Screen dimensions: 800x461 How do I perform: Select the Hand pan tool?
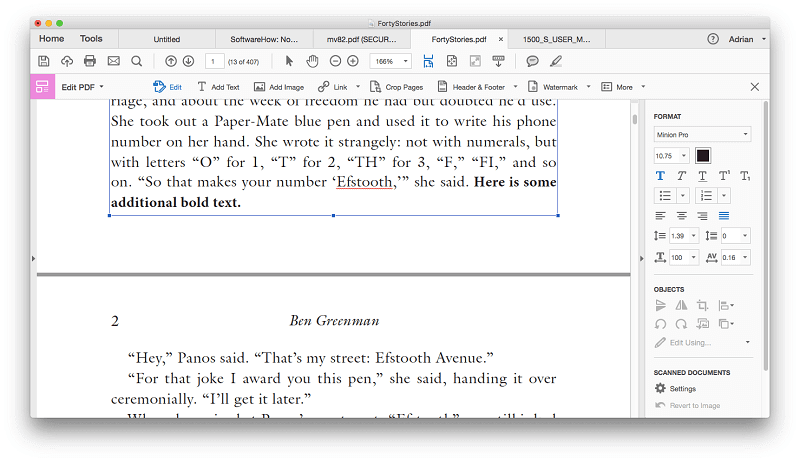312,61
